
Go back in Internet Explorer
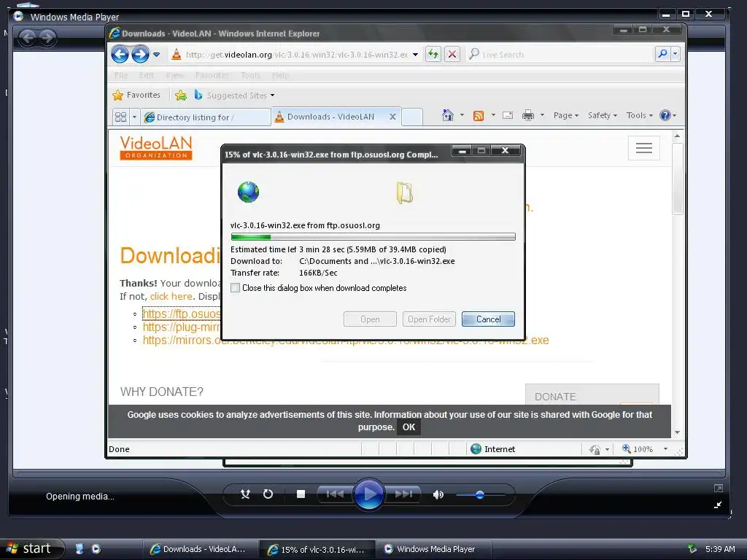(120, 54)
